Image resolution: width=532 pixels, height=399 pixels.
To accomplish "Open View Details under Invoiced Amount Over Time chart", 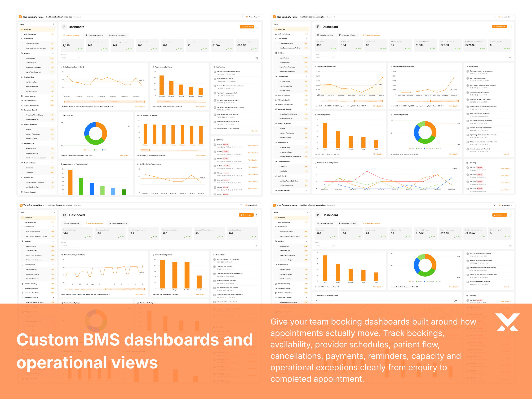I will click(378, 106).
